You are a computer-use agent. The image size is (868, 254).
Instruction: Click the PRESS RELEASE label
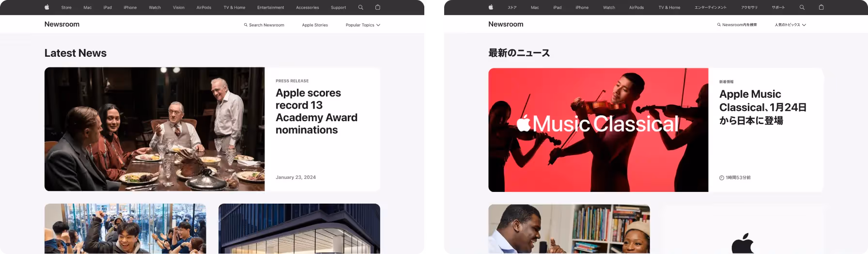click(x=292, y=81)
